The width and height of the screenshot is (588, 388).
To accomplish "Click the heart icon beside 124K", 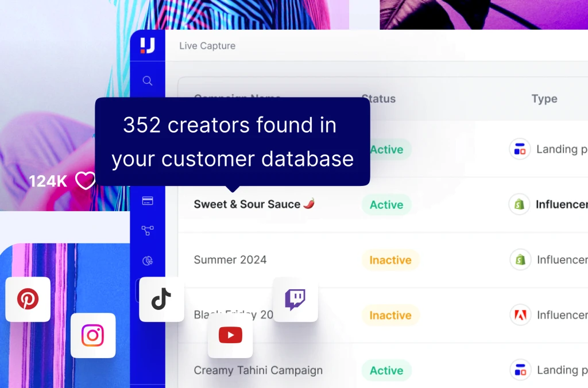I will 86,181.
